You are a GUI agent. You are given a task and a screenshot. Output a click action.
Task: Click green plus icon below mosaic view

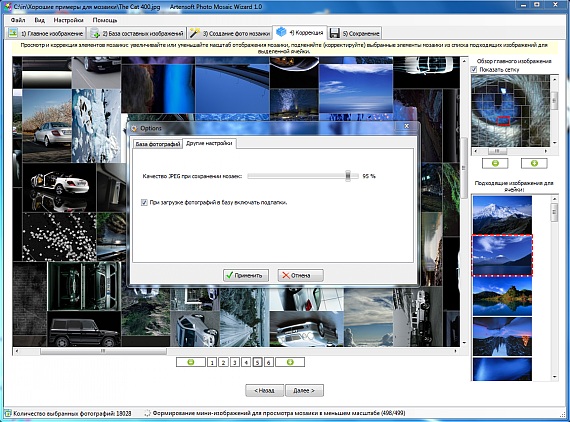[x=290, y=362]
